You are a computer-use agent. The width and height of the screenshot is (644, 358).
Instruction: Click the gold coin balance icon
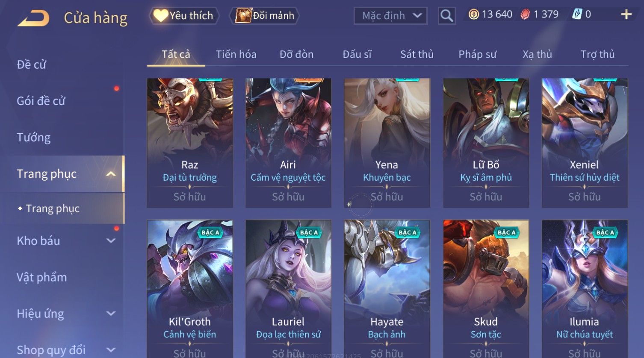(x=473, y=15)
